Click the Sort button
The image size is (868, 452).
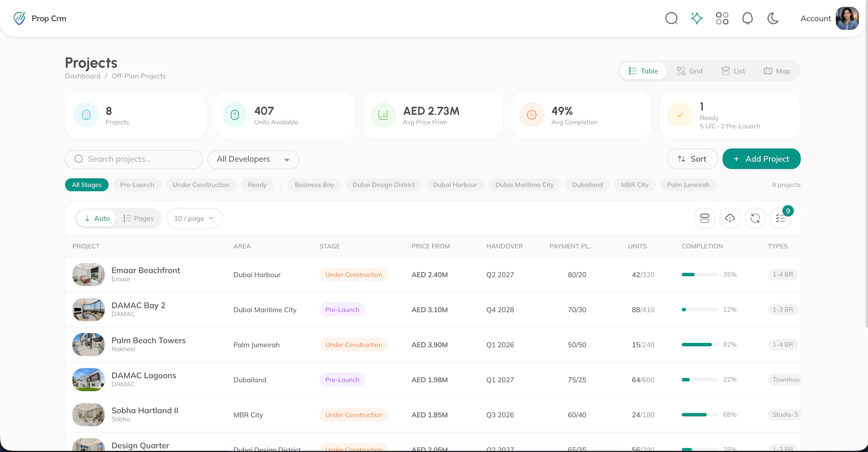coord(692,159)
